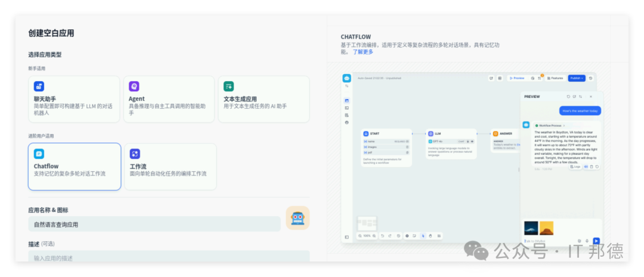Choose the 工作流 app type card
Viewport: 644px width, 277px height.
click(x=171, y=167)
